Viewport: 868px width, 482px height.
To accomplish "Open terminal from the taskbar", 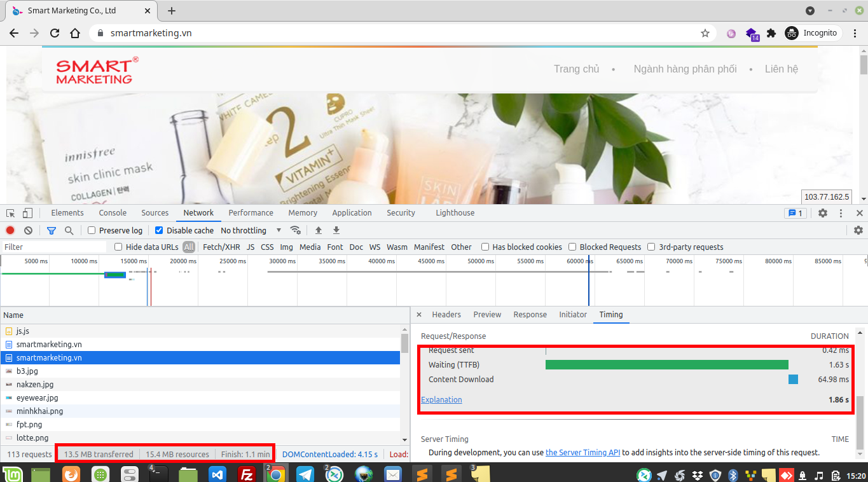I will (158, 474).
